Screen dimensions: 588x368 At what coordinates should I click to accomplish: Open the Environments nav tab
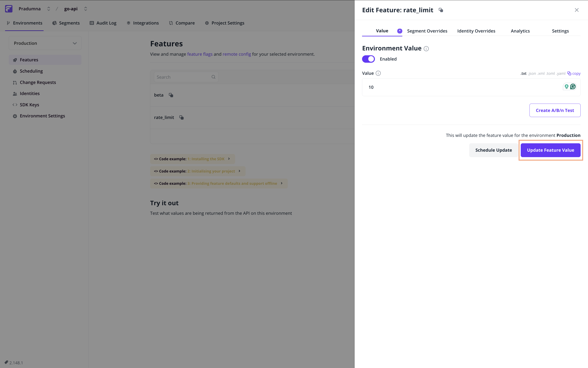[24, 23]
